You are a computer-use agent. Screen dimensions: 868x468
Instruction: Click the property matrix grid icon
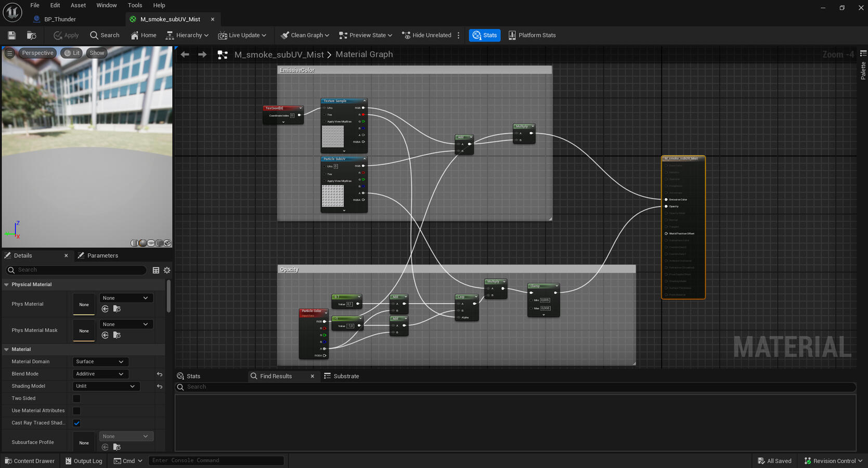tap(156, 270)
